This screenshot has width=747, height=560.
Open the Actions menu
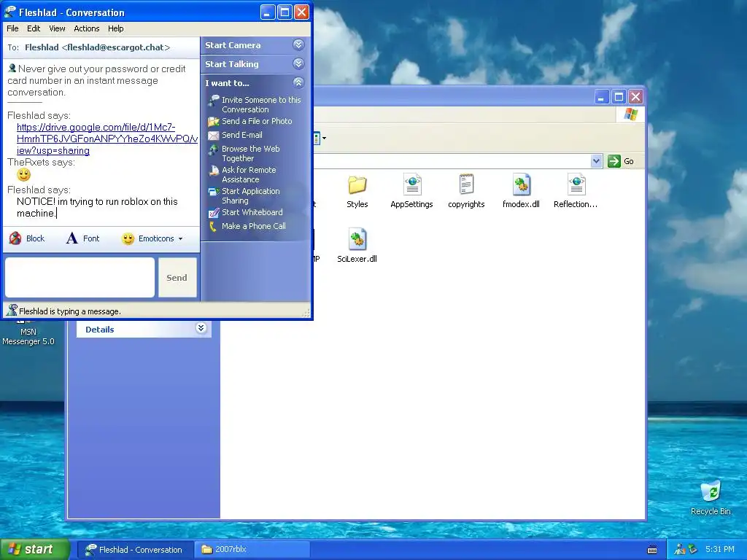point(86,28)
